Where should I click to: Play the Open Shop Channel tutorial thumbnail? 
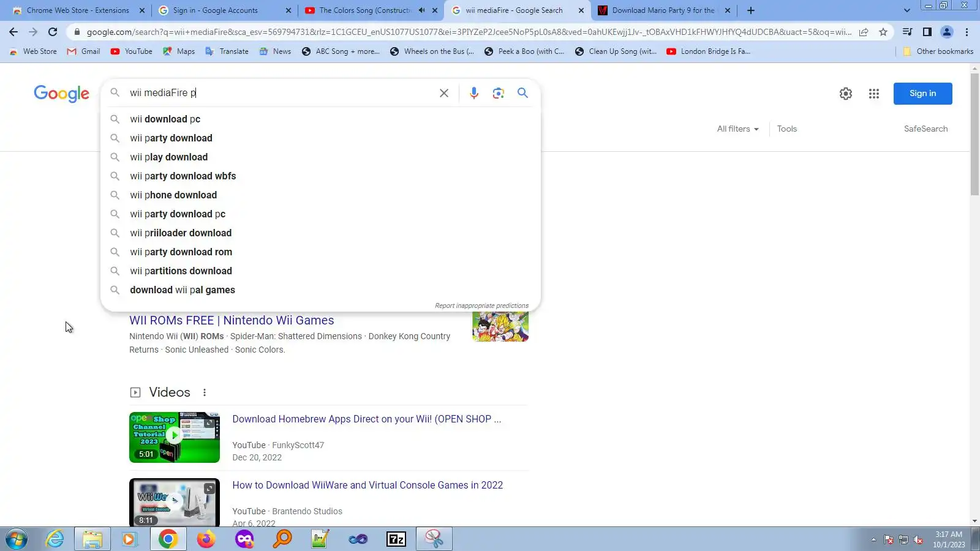pos(175,437)
